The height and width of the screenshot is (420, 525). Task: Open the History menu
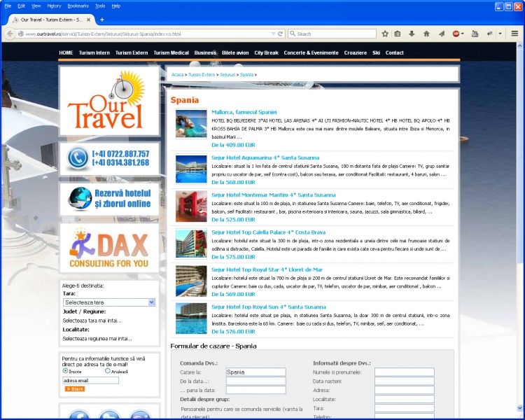tap(54, 6)
